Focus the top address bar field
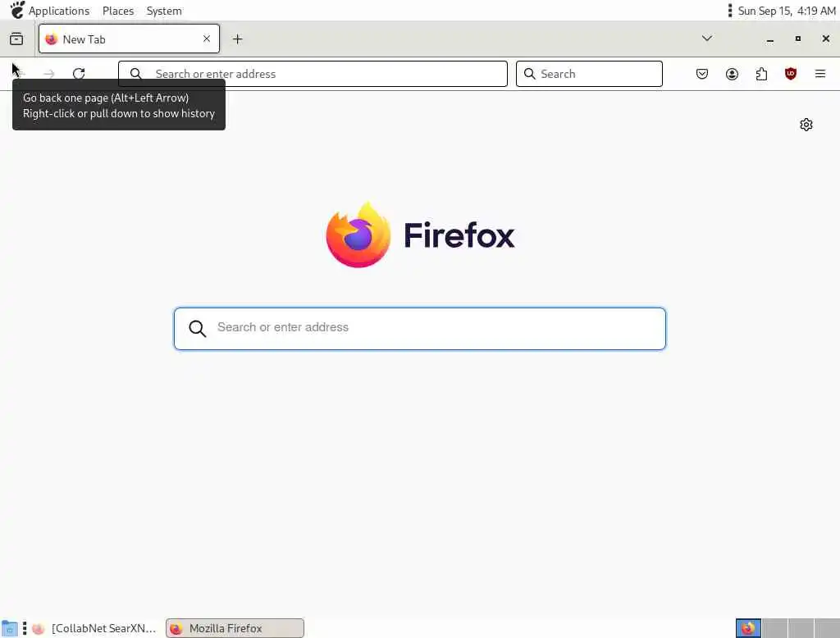Viewport: 840px width, 638px height. tap(313, 74)
